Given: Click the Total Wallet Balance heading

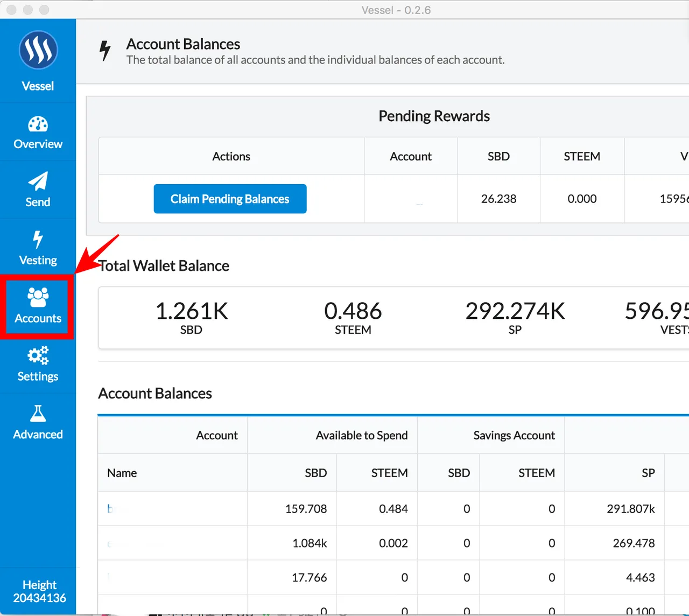Looking at the screenshot, I should click(x=164, y=265).
